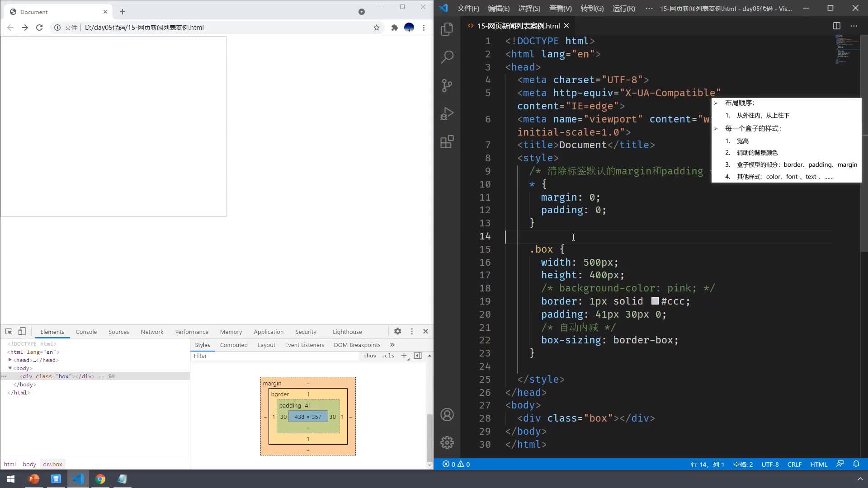Viewport: 868px width, 488px height.
Task: Open Run and Debug view
Action: (447, 113)
